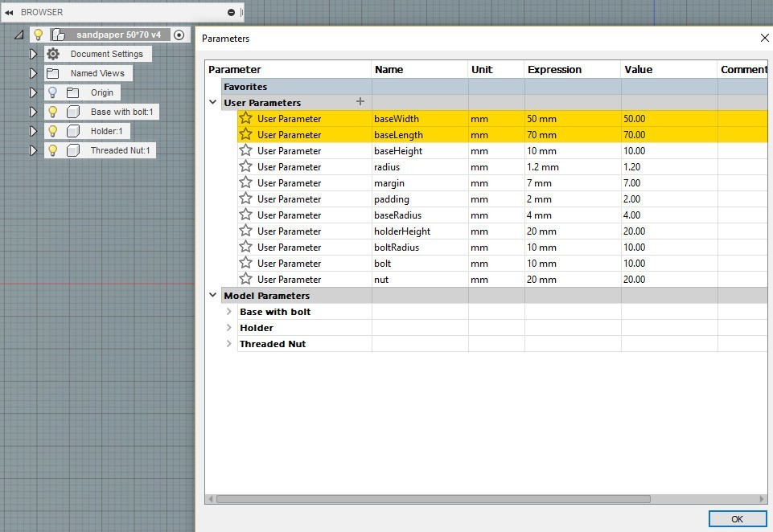
Task: Expand the Base with bolt model parameters
Action: pos(229,312)
